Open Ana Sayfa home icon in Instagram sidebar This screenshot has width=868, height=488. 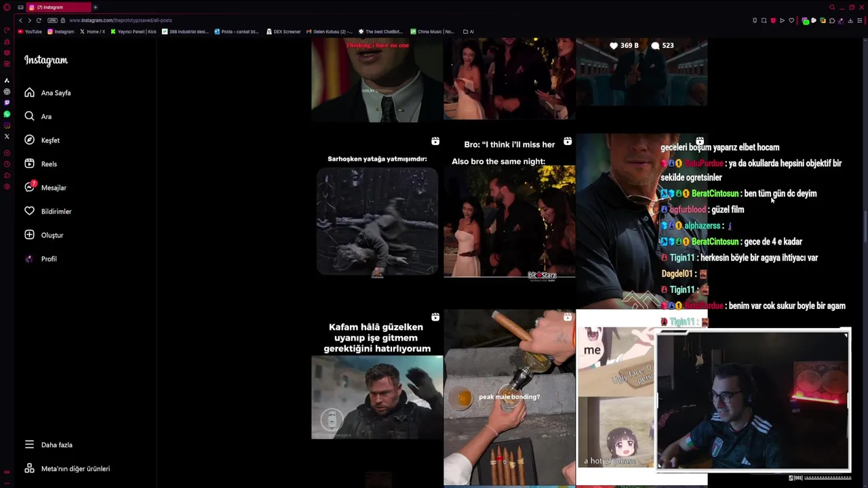tap(29, 92)
